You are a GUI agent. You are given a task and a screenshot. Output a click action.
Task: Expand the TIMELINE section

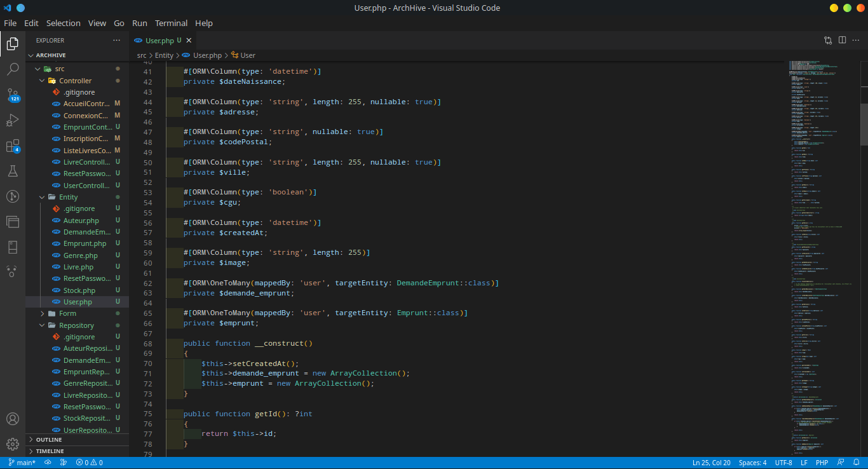(50, 451)
